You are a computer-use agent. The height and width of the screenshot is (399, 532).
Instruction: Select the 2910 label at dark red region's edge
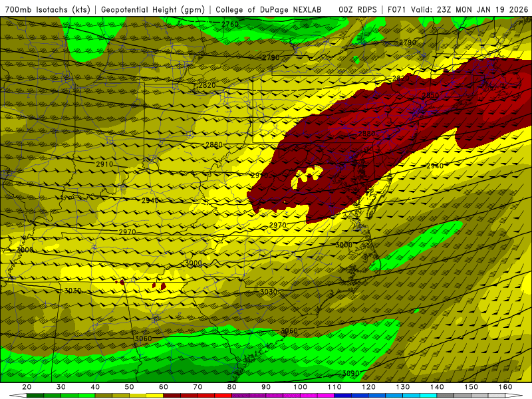pos(259,176)
